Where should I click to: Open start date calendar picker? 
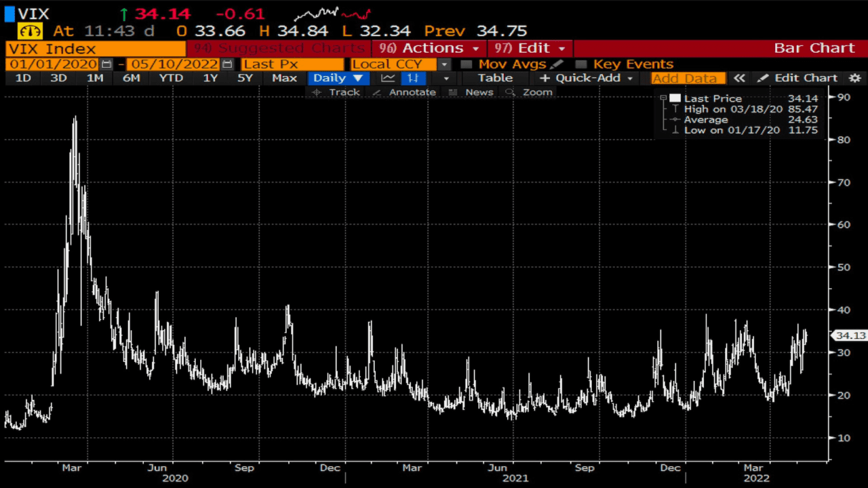click(x=106, y=64)
